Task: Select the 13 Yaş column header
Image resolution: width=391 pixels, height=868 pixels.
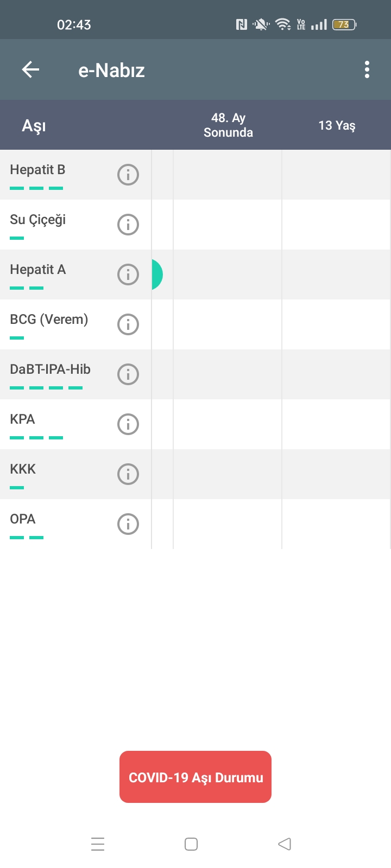Action: coord(337,125)
